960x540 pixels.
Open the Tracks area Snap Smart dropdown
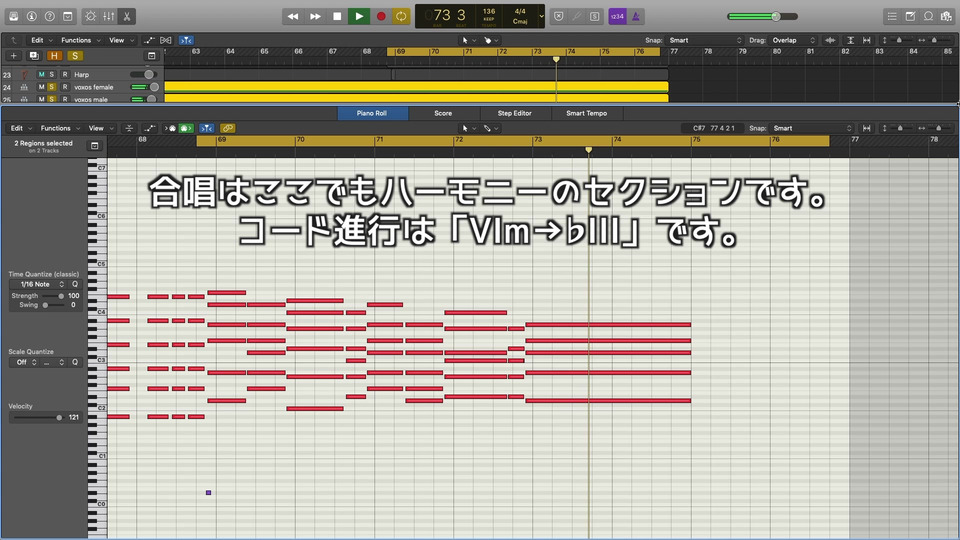(705, 40)
